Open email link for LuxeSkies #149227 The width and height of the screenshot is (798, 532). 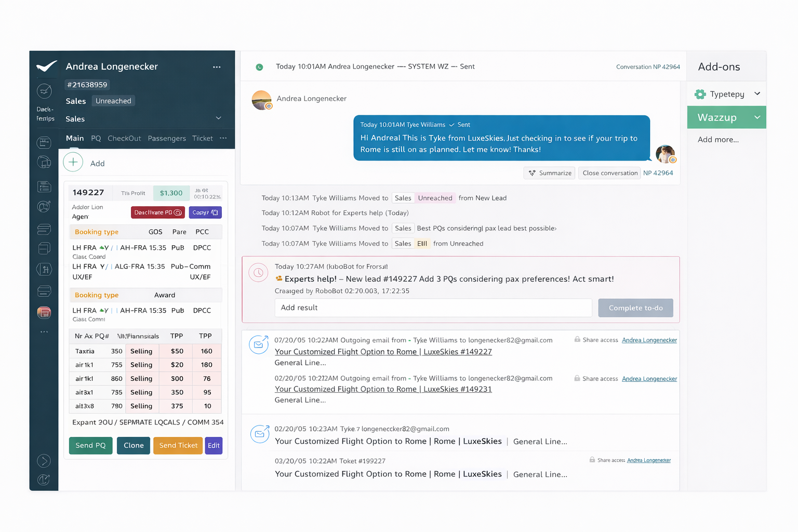383,352
